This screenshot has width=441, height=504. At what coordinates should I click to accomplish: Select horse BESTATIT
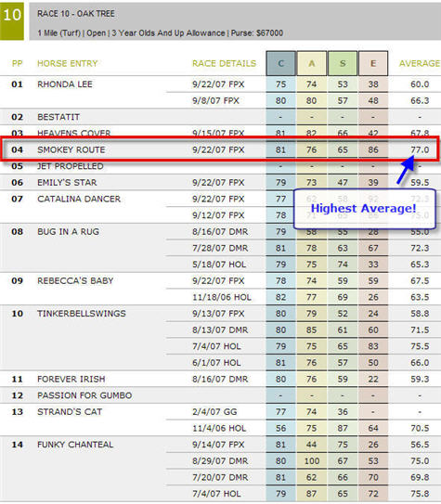[x=58, y=117]
